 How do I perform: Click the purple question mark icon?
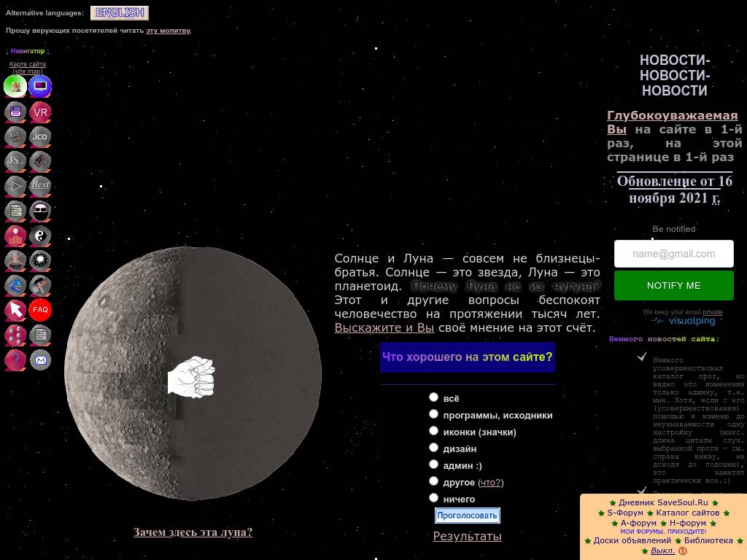pyautogui.click(x=15, y=359)
